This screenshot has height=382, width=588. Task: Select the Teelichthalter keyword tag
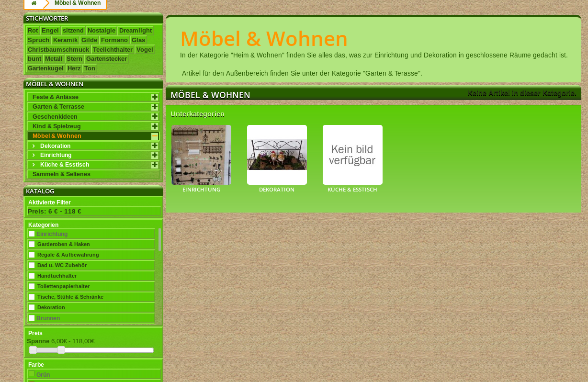[113, 50]
